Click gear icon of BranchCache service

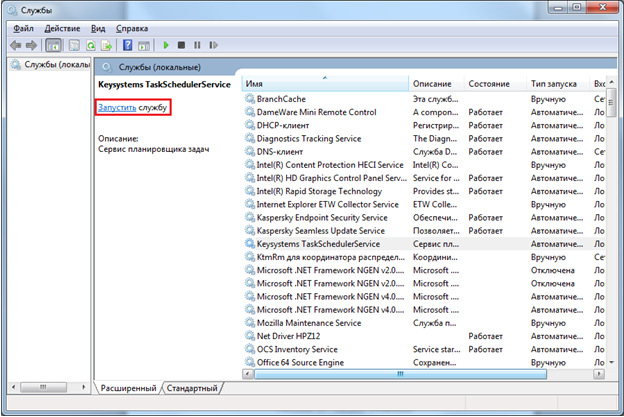(250, 99)
